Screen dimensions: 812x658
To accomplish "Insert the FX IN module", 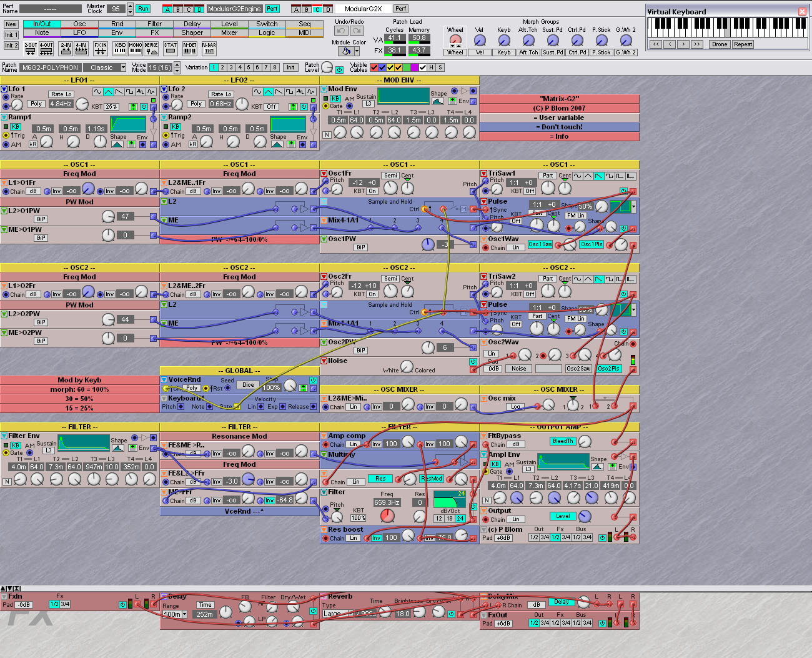I will point(100,48).
